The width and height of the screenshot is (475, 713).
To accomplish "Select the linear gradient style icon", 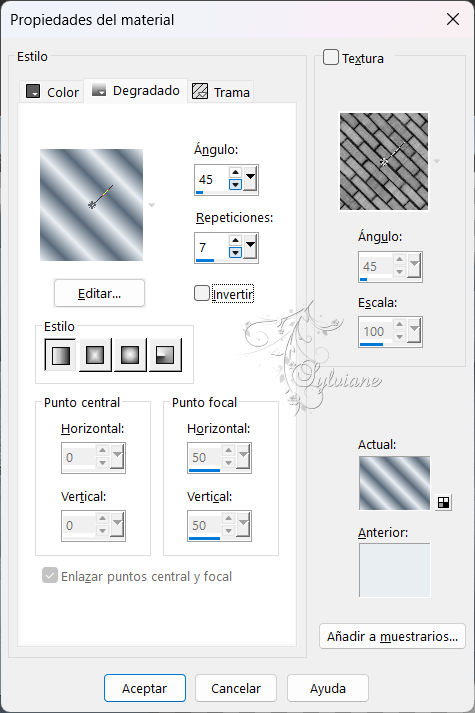I will 60,355.
